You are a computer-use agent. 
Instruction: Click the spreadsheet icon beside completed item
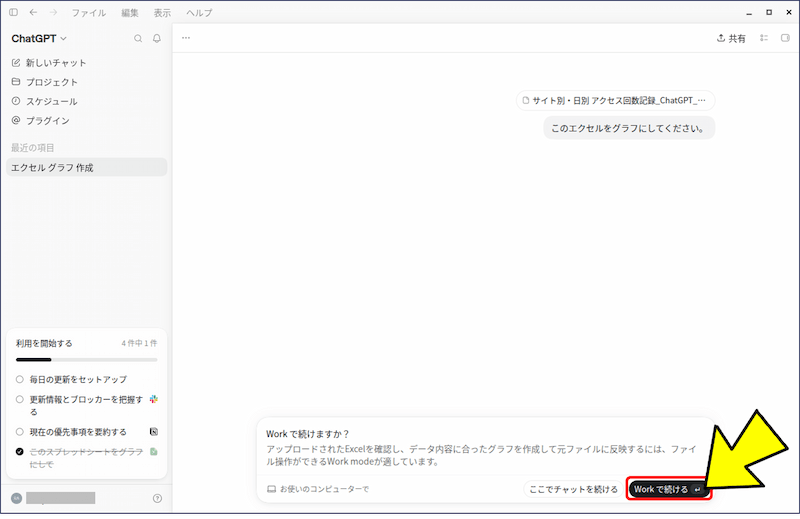(x=154, y=452)
